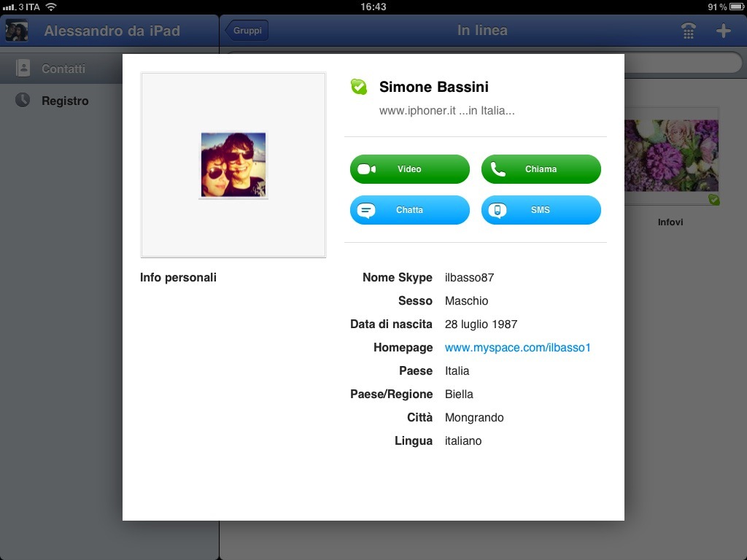Image resolution: width=747 pixels, height=560 pixels.
Task: Tap the Paese value Italia
Action: [x=457, y=371]
